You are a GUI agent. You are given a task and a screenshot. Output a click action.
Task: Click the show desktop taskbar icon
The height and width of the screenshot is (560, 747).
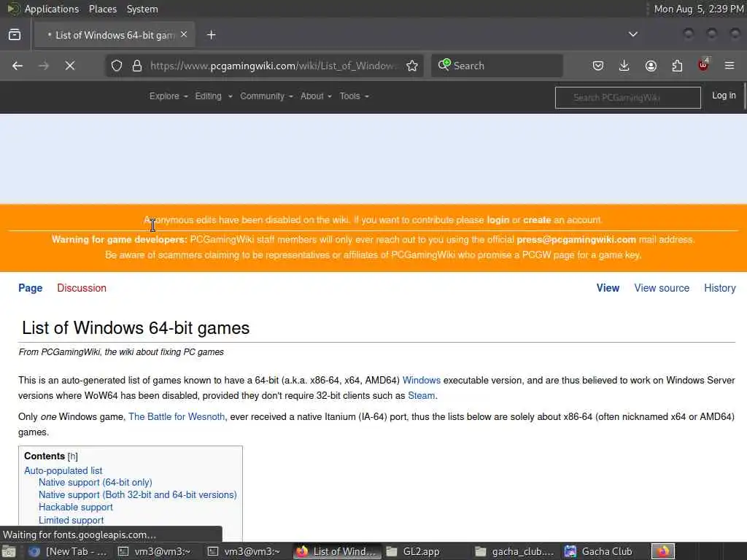[9, 552]
